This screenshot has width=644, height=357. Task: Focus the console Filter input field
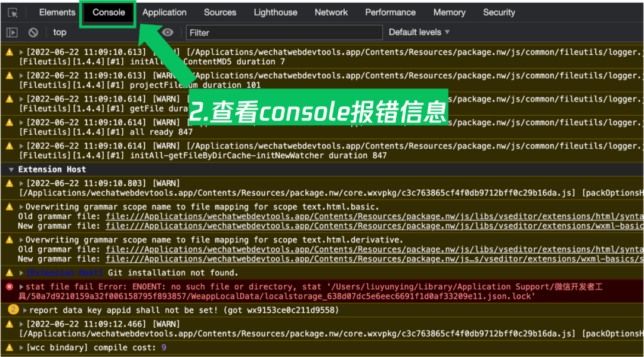[284, 32]
